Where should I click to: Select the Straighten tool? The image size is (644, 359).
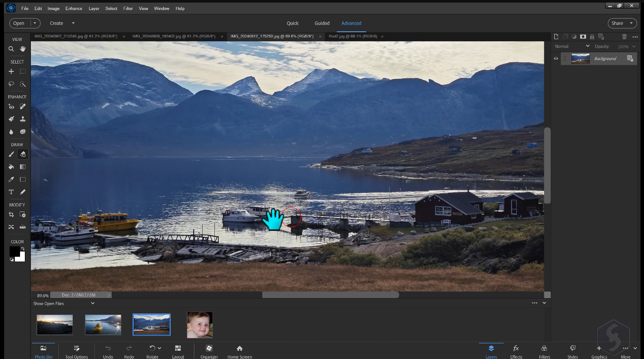pyautogui.click(x=23, y=227)
